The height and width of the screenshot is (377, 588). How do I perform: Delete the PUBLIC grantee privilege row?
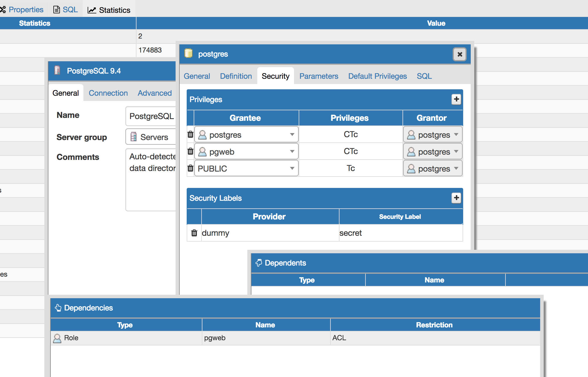click(x=190, y=168)
